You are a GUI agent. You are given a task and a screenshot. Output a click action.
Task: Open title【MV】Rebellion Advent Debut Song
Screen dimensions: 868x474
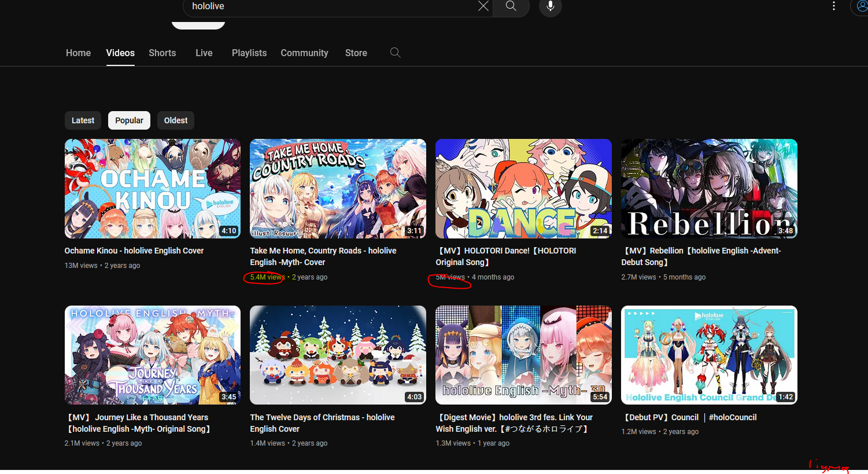pyautogui.click(x=701, y=256)
